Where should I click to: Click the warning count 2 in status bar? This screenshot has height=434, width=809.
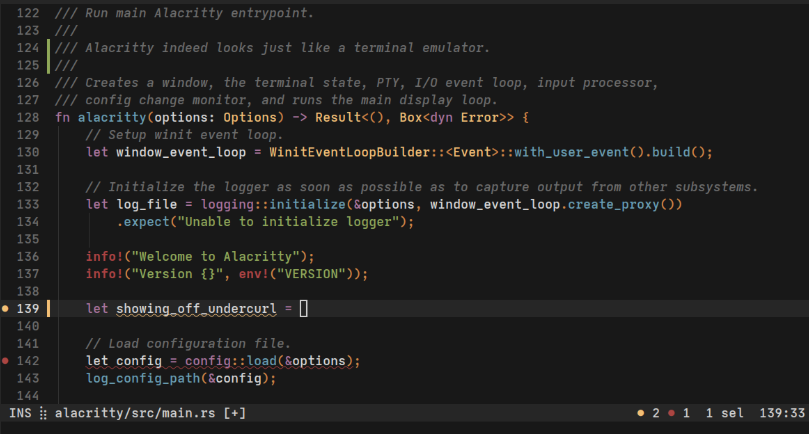pos(656,413)
